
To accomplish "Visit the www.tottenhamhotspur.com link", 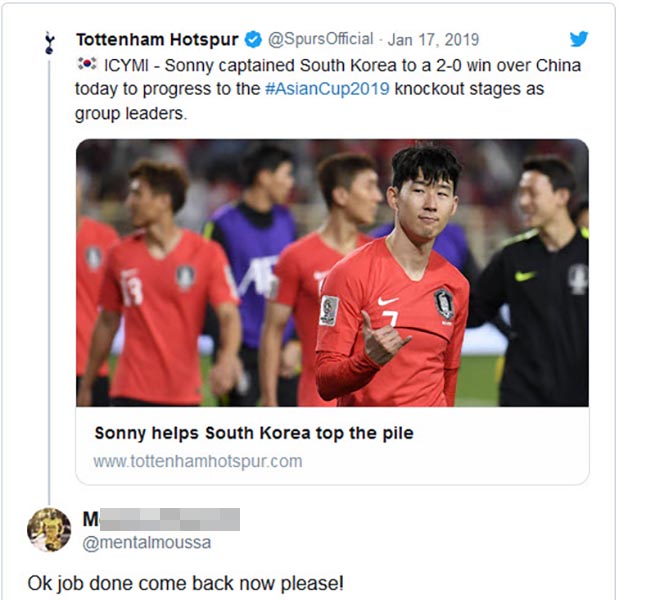I will (x=197, y=461).
